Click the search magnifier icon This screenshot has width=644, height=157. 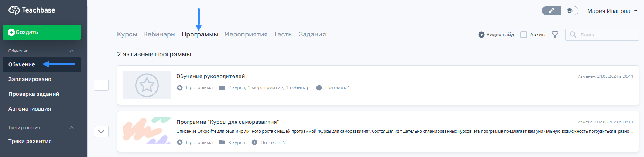573,35
